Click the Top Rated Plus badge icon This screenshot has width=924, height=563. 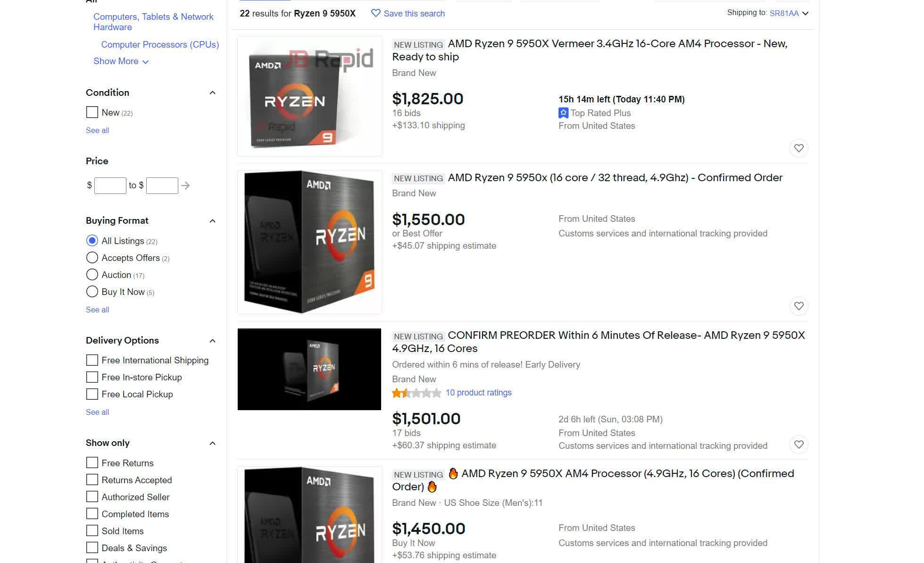[x=563, y=113]
